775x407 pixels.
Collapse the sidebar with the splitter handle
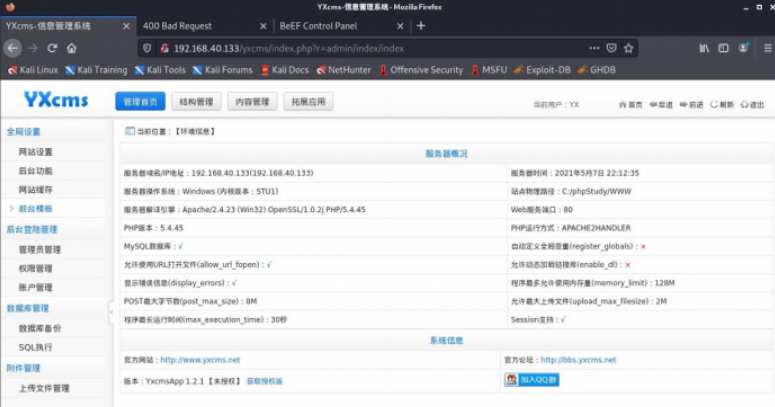(111, 312)
